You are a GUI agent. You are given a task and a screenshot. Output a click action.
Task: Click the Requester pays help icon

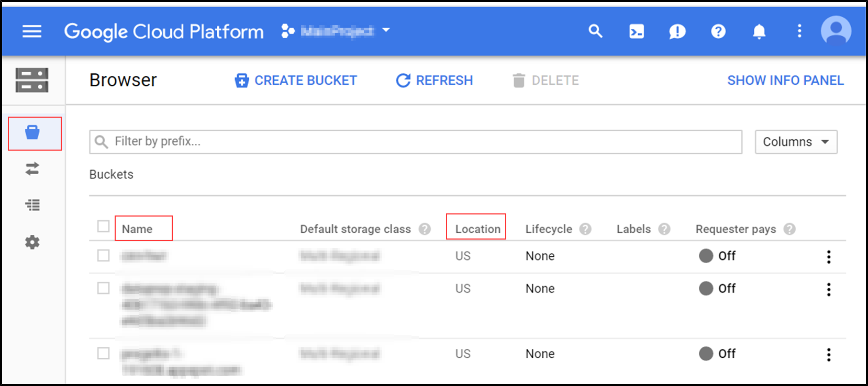pyautogui.click(x=789, y=229)
